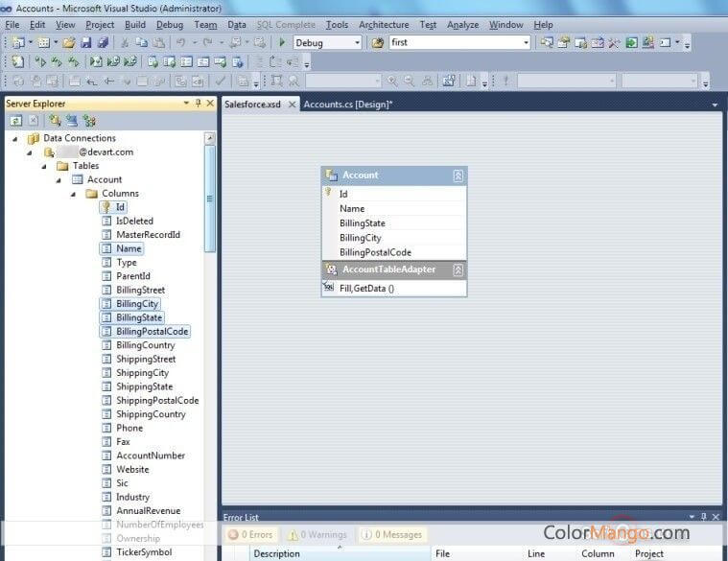The height and width of the screenshot is (561, 728).
Task: Select the Fill,GetData () method row
Action: tap(394, 288)
